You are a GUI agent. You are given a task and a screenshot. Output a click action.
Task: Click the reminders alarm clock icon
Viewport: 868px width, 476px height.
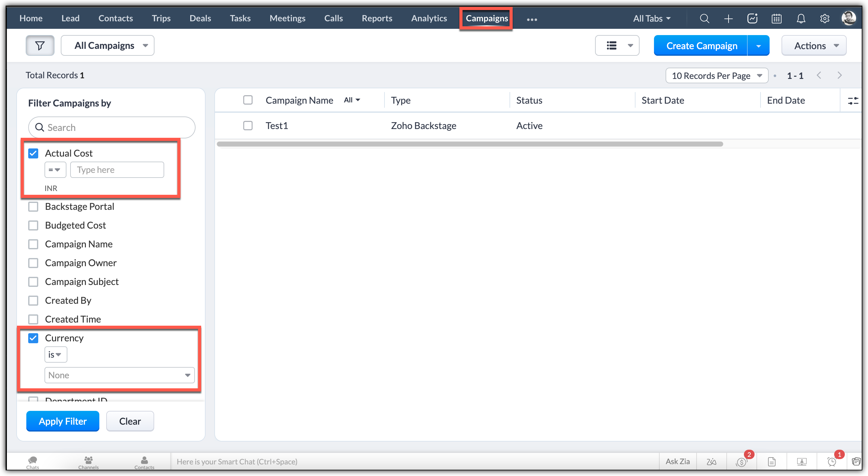(x=831, y=462)
